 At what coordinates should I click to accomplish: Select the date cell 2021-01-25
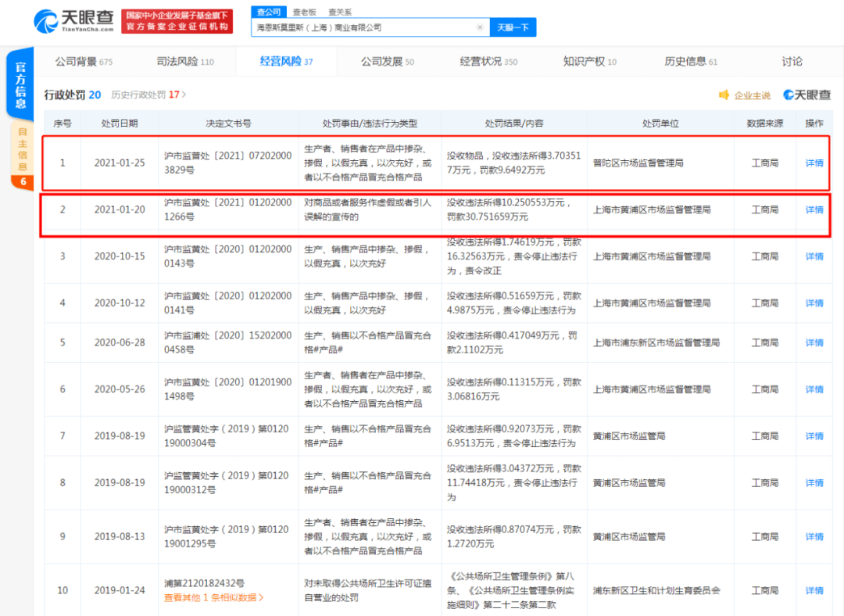(x=120, y=163)
